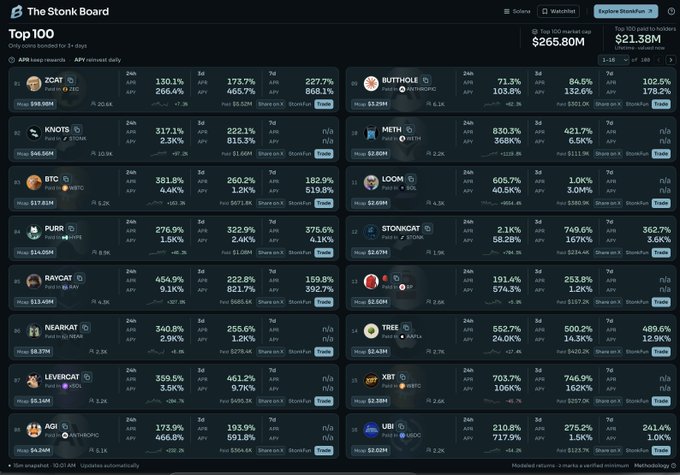Click the red boxing glove coin avatar
This screenshot has height=475, width=680.
(371, 282)
